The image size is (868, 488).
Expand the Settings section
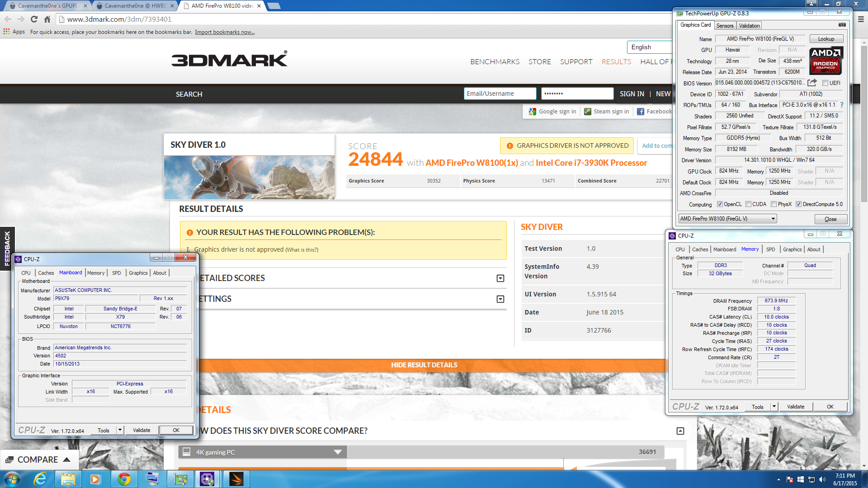(x=500, y=299)
